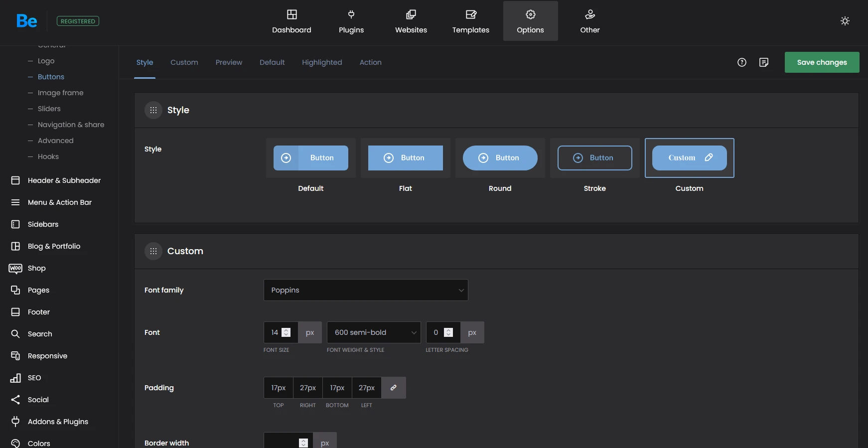Screen dimensions: 868x448
Task: Open Image frame in the sidebar
Action: click(60, 93)
